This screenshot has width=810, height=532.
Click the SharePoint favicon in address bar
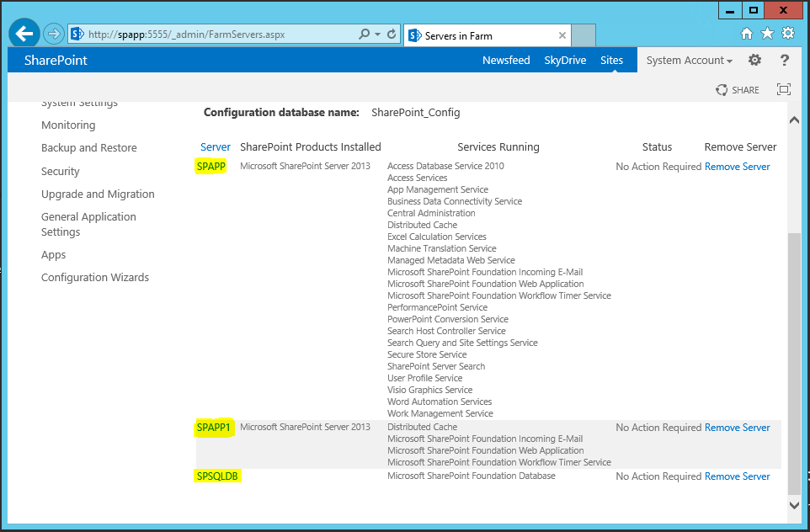coord(77,34)
